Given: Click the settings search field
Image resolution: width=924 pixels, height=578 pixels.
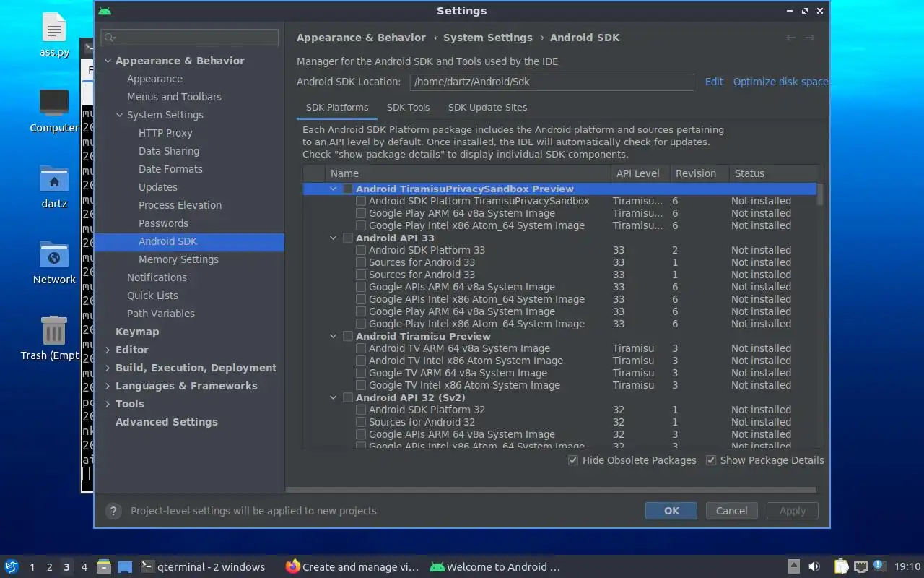Looking at the screenshot, I should pyautogui.click(x=190, y=38).
